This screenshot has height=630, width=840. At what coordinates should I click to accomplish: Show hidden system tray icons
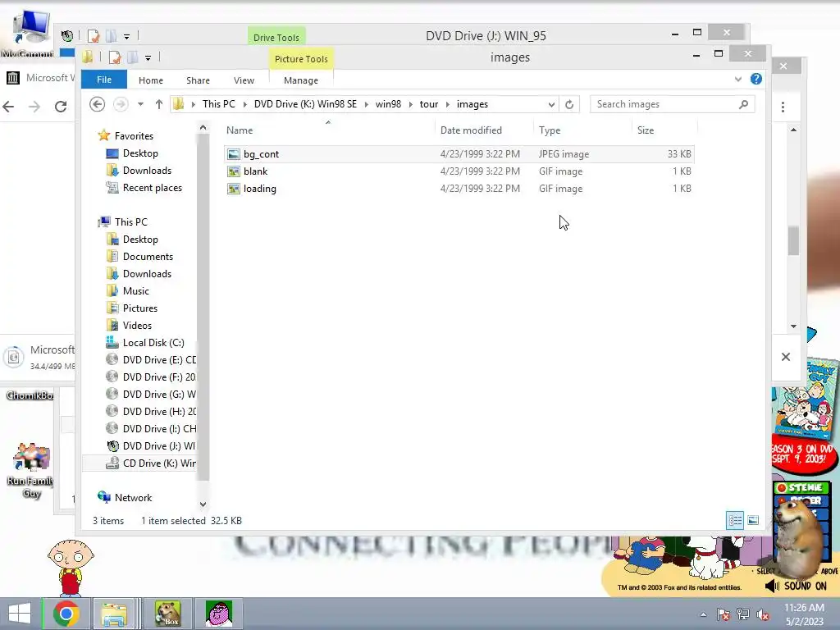tap(703, 614)
